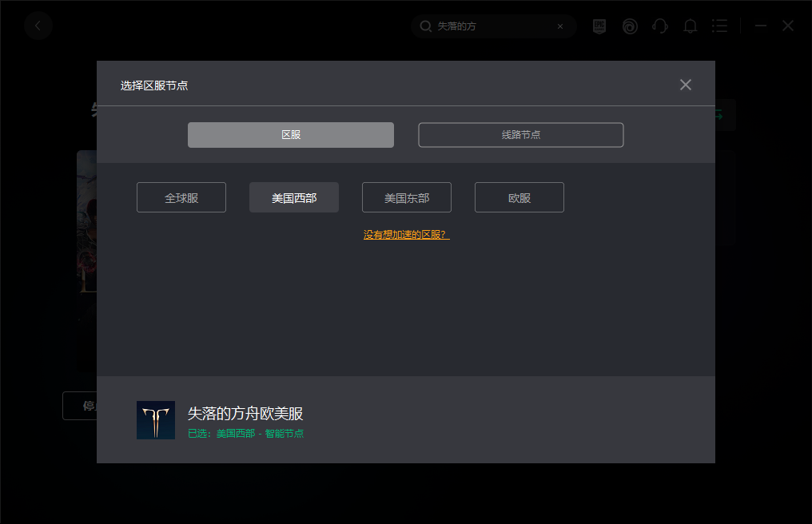This screenshot has height=524, width=812.
Task: Click the 失落的方舟欧美服 title text
Action: pos(245,413)
